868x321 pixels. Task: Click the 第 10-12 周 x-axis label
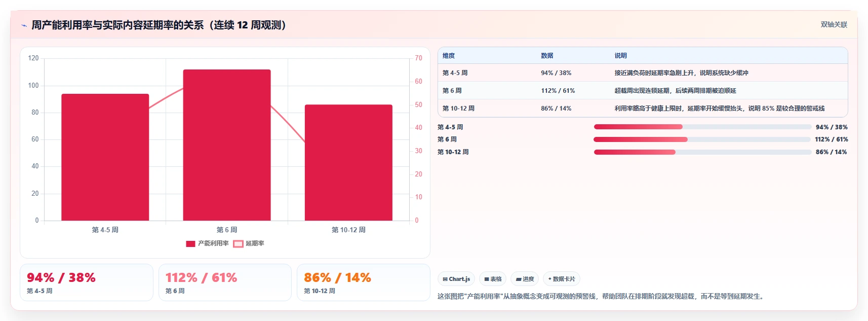pyautogui.click(x=348, y=230)
